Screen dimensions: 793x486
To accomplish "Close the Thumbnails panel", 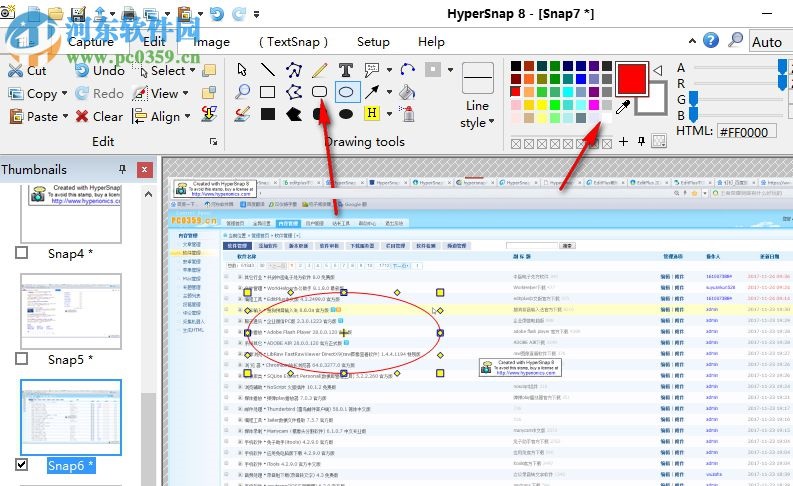I will pos(145,169).
